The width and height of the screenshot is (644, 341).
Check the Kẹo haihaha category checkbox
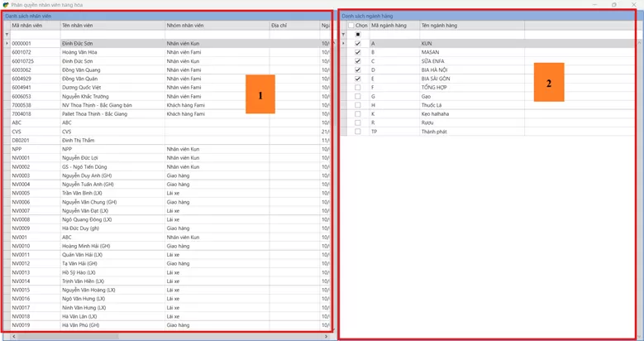tap(358, 113)
